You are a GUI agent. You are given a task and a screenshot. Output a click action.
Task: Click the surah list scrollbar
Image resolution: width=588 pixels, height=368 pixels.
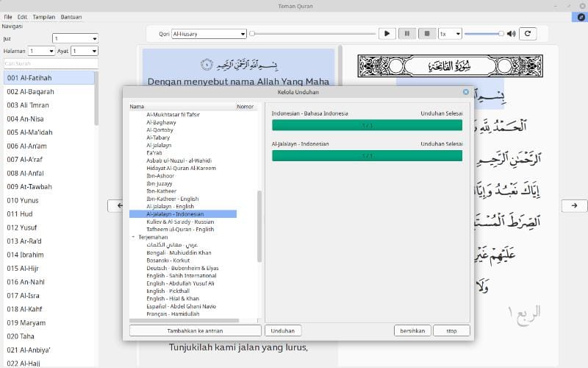(96, 99)
